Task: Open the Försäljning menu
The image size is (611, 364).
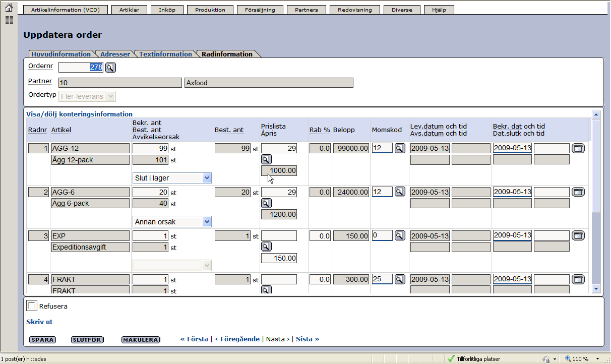Action: pyautogui.click(x=260, y=10)
